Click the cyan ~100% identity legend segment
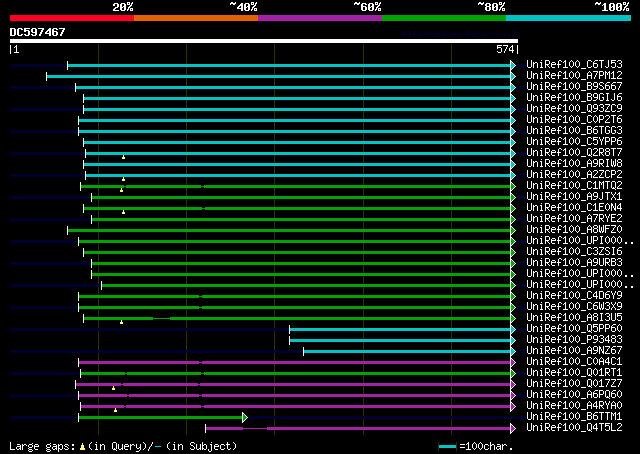 click(x=569, y=18)
